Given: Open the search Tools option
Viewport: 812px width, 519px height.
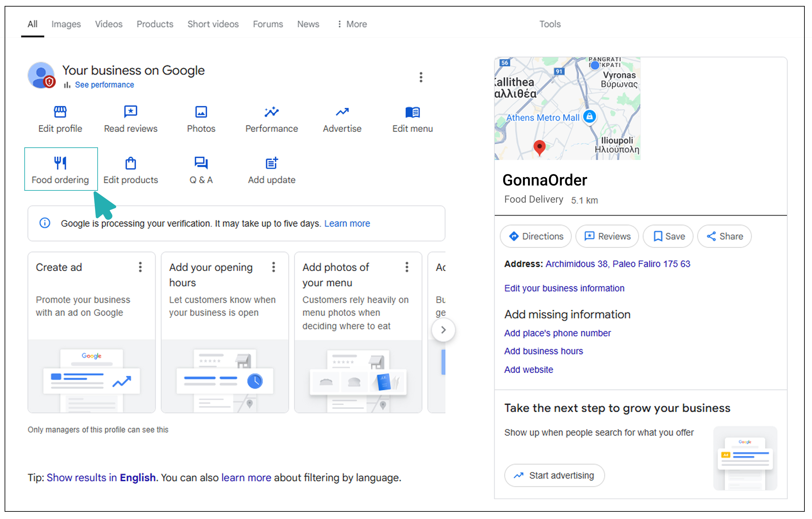Looking at the screenshot, I should click(550, 24).
